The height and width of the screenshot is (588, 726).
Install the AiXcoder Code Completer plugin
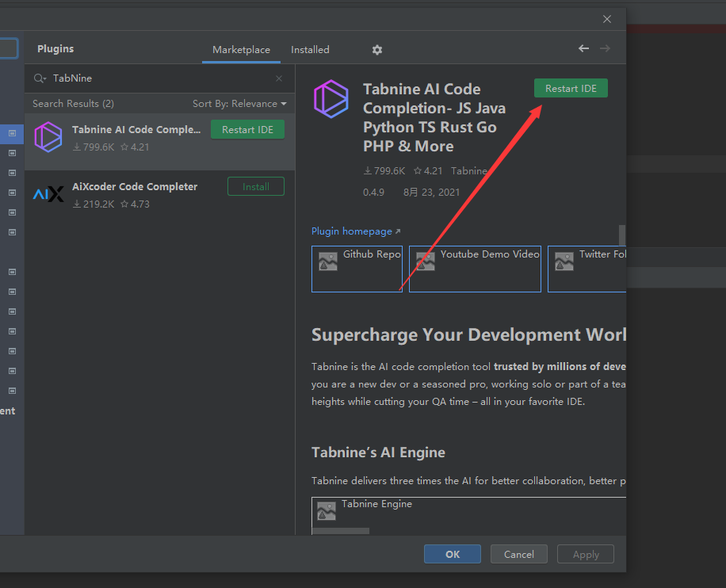click(255, 186)
